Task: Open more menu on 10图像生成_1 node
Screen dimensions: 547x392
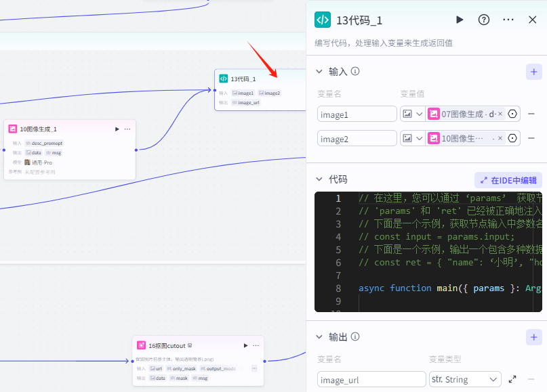Action: point(127,129)
